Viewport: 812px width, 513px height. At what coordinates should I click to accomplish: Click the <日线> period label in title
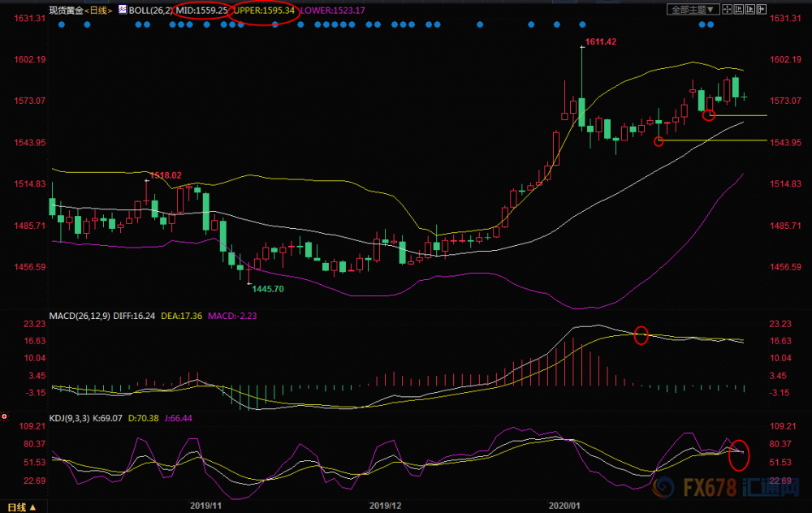point(98,11)
